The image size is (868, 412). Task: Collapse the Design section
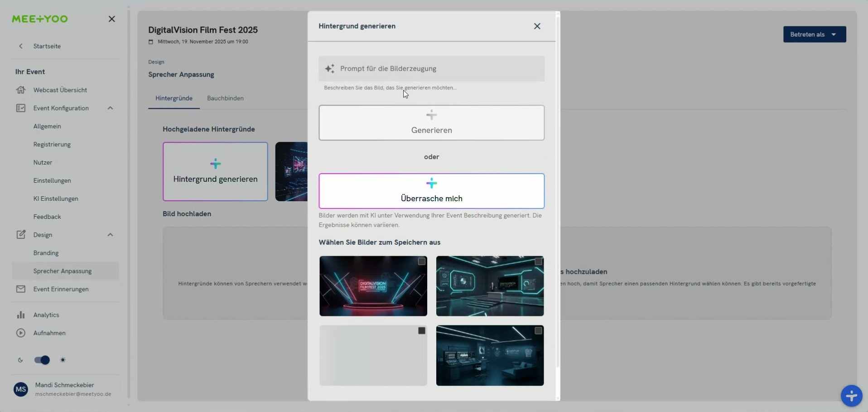click(x=110, y=234)
